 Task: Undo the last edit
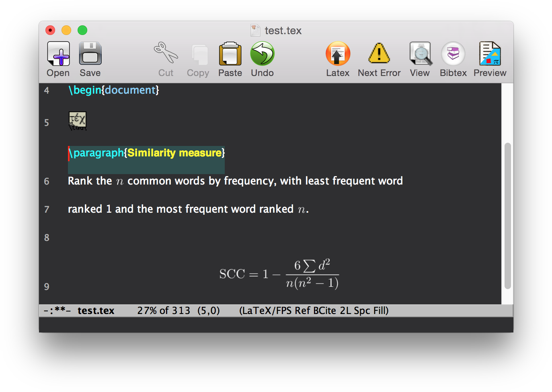(262, 53)
